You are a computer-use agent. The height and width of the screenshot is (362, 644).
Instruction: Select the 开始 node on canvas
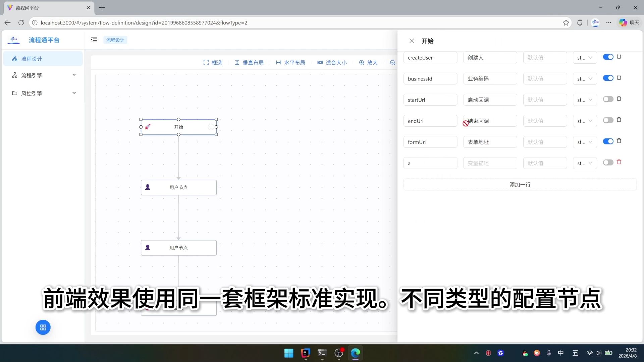tap(178, 127)
